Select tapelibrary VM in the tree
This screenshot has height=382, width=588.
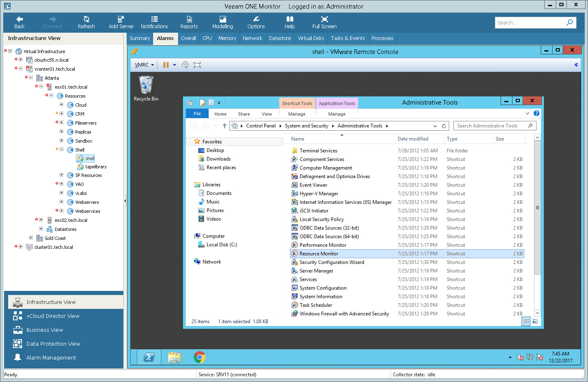point(96,167)
